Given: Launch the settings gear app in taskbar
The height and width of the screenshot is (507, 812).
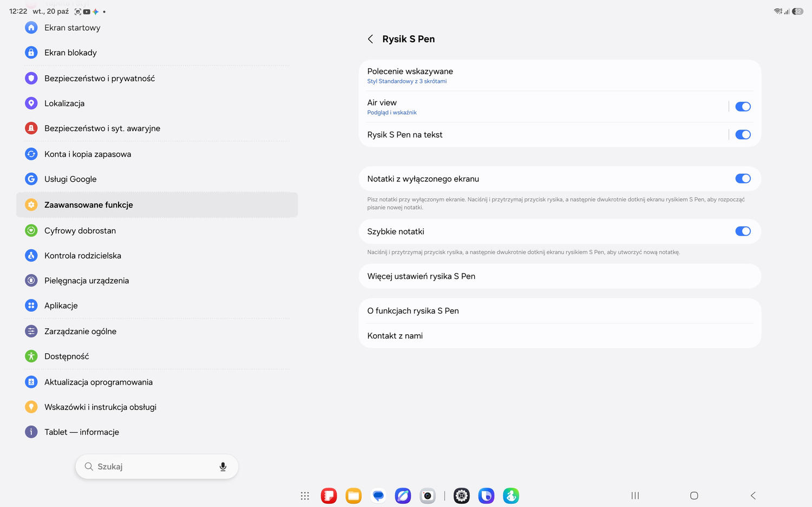Looking at the screenshot, I should pos(462,496).
